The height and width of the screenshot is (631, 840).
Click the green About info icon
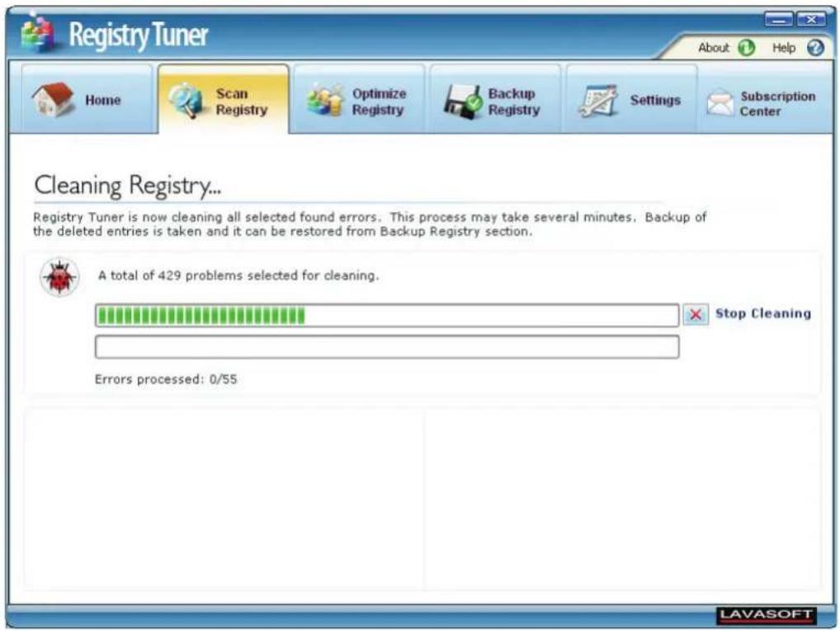click(x=746, y=48)
